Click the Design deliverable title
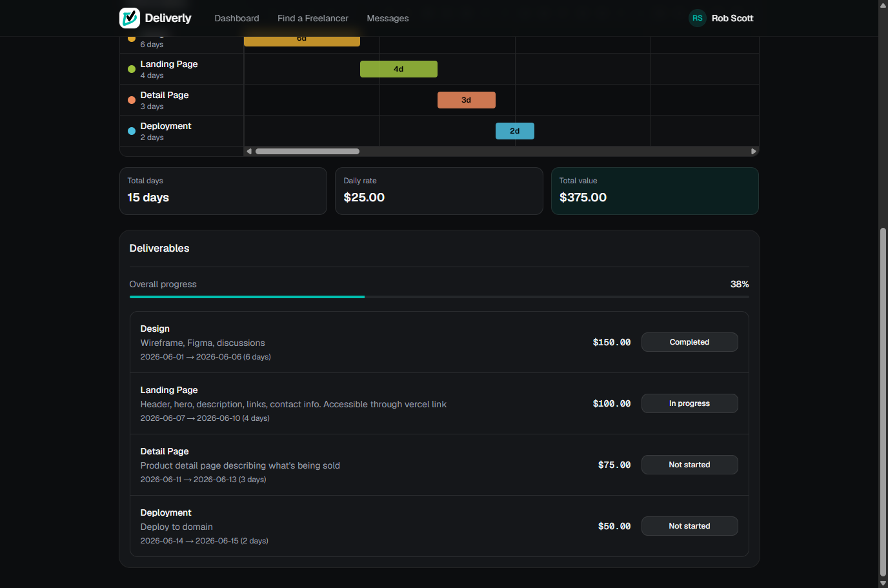This screenshot has height=588, width=888. tap(155, 329)
